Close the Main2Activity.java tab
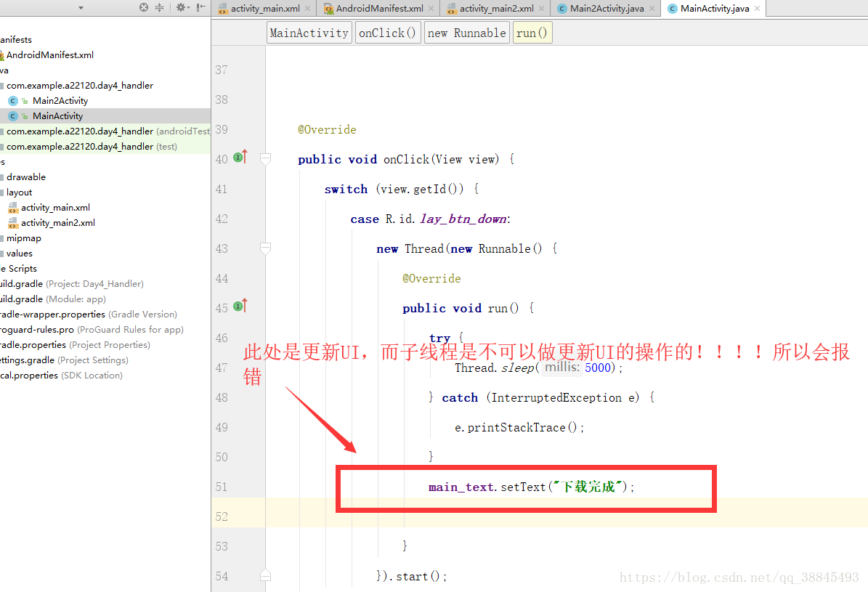Viewport: 868px width, 592px height. coord(652,8)
